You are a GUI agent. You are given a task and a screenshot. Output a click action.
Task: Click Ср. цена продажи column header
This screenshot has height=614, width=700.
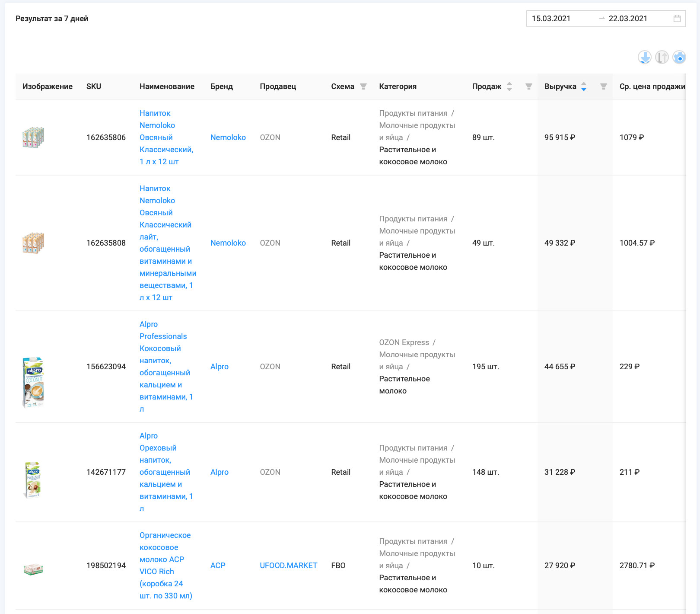[x=652, y=86]
